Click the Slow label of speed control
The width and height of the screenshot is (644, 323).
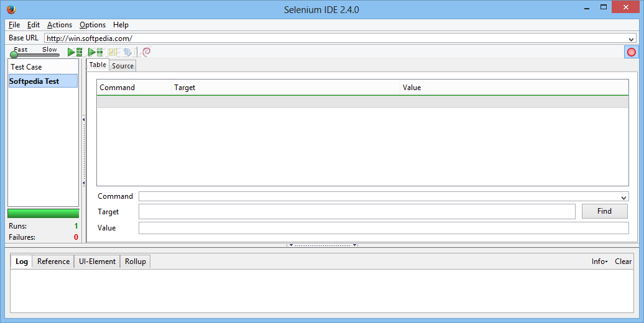pos(50,49)
